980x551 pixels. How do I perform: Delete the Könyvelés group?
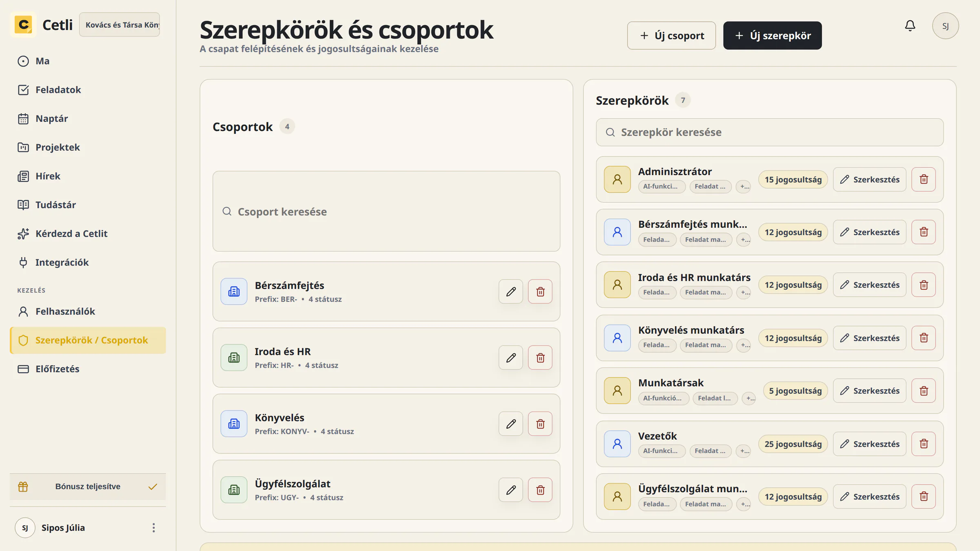pyautogui.click(x=540, y=424)
